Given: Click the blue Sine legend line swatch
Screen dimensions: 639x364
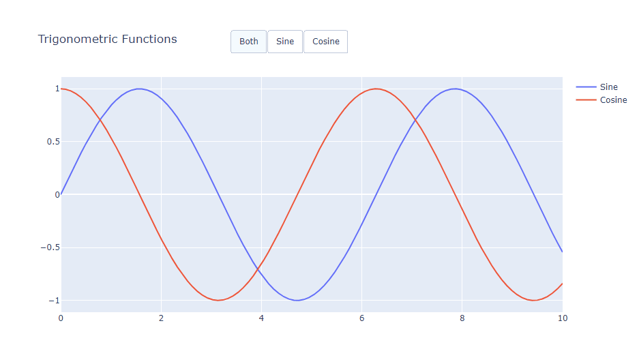Looking at the screenshot, I should pyautogui.click(x=586, y=87).
